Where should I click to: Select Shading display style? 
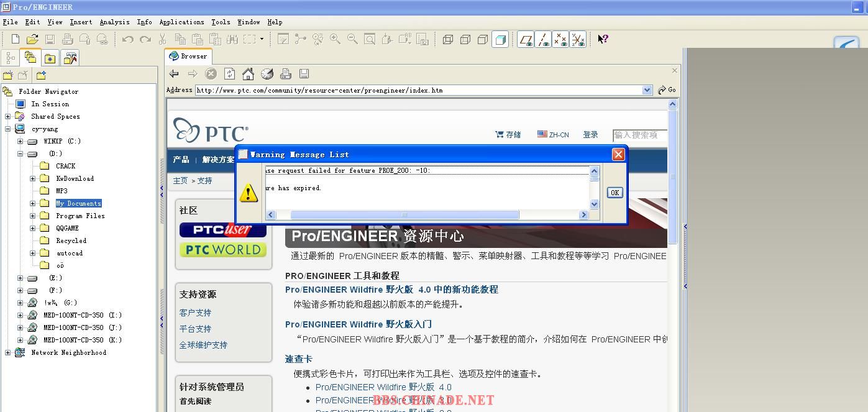click(x=500, y=40)
